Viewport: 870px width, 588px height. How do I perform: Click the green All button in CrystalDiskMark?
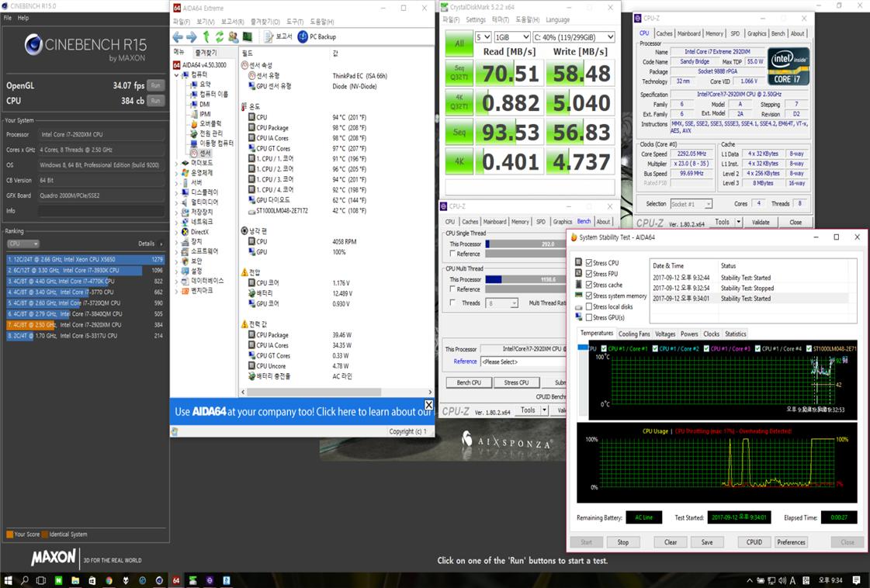point(459,43)
